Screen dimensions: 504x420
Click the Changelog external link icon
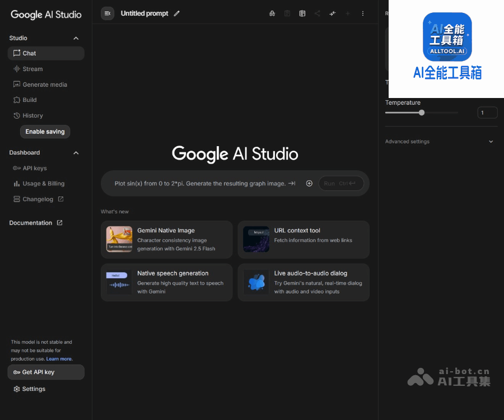click(x=60, y=199)
